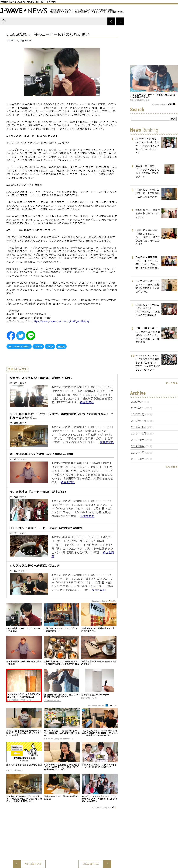The height and width of the screenshot is (868, 178).
Task: Share the article on Twitter
Action: pos(21,336)
